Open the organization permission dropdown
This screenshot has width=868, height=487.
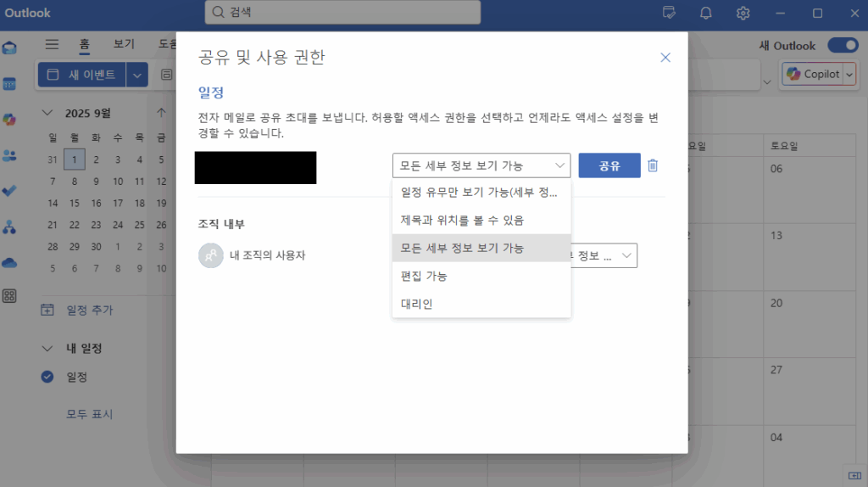point(604,255)
